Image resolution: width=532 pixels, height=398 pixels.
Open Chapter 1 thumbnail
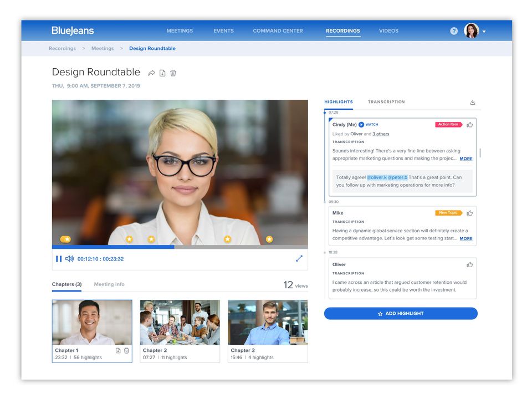[92, 323]
